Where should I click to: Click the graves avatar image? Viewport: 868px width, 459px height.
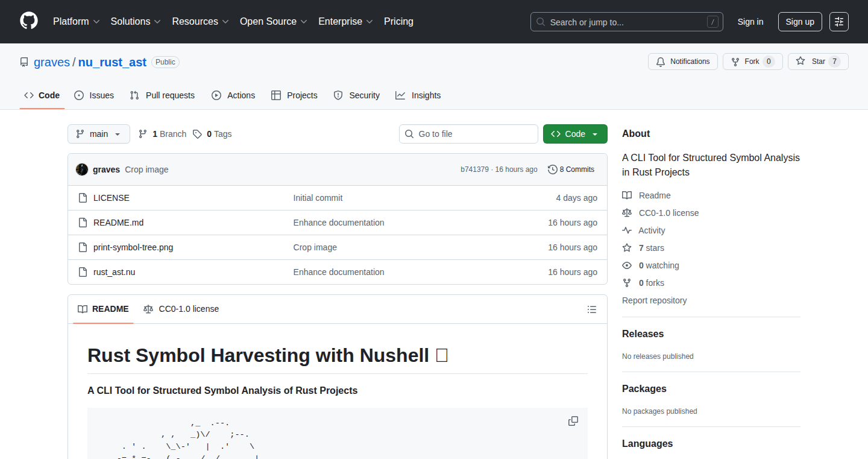click(x=82, y=169)
